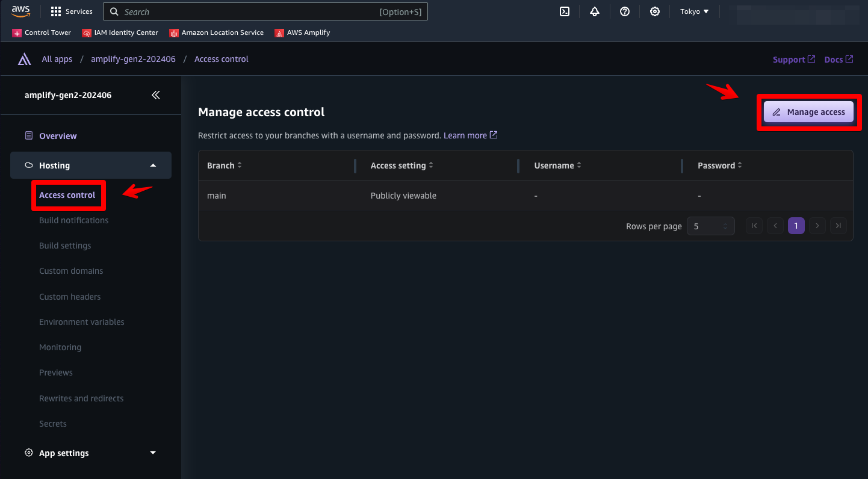Open the Services grid menu
This screenshot has width=868, height=479.
pyautogui.click(x=72, y=11)
